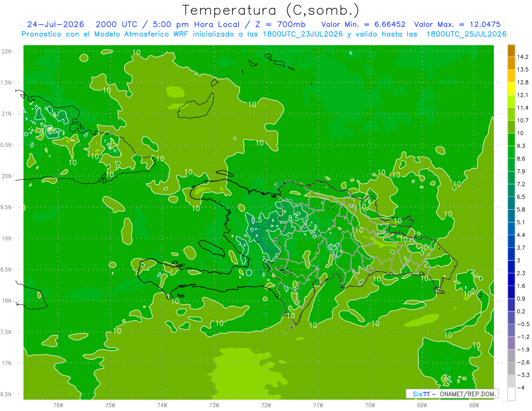Image resolution: width=532 pixels, height=411 pixels.
Task: Click the '21N' latitude axis label
Action: tap(7, 114)
